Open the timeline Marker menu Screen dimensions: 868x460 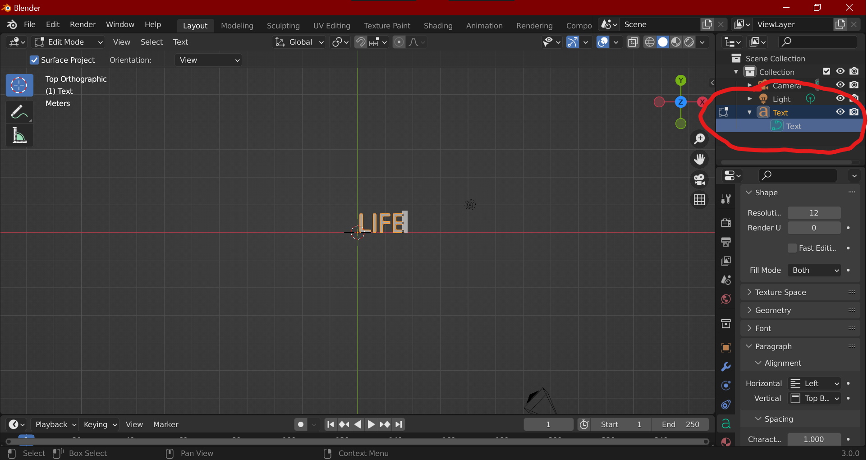165,424
